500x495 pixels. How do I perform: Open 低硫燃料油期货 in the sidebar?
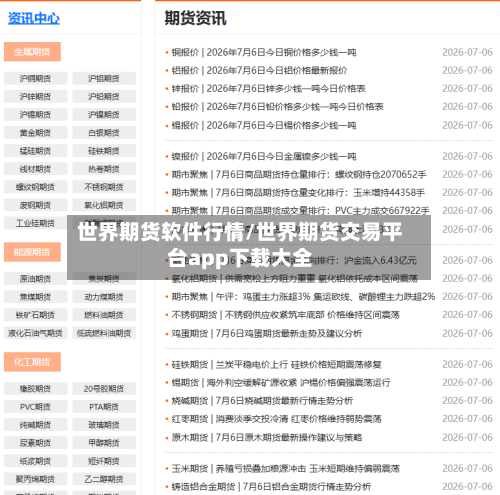click(x=104, y=333)
